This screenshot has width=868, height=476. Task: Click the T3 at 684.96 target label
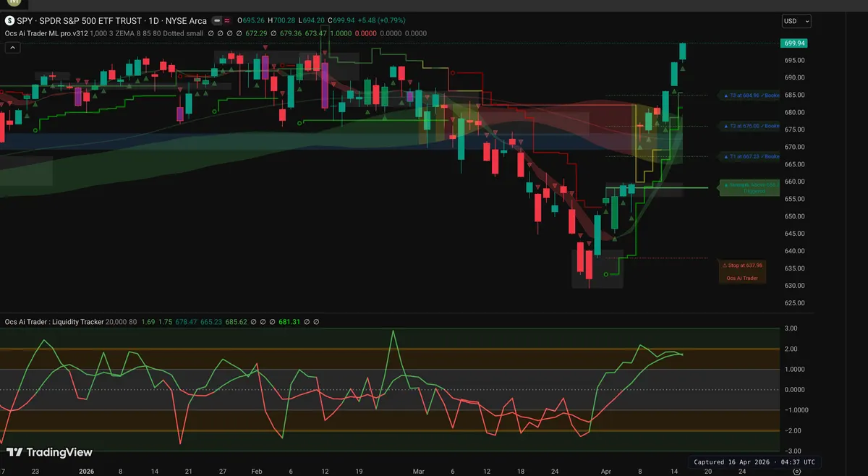point(749,95)
